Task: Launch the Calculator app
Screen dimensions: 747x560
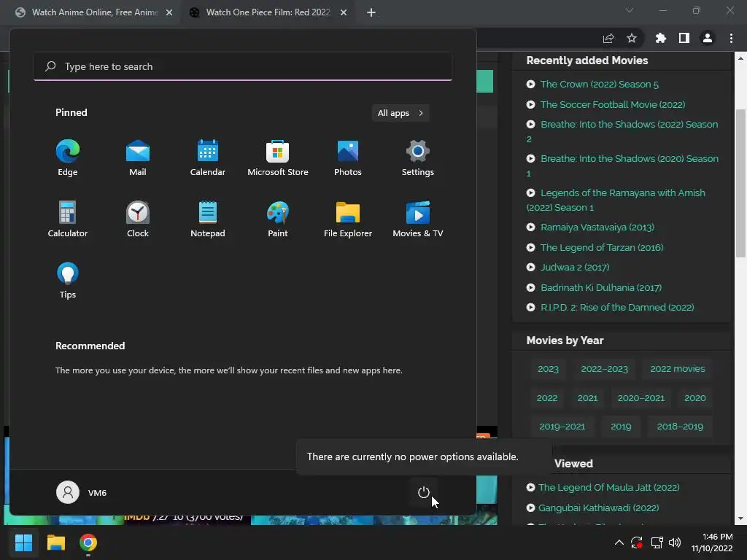Action: pyautogui.click(x=68, y=219)
